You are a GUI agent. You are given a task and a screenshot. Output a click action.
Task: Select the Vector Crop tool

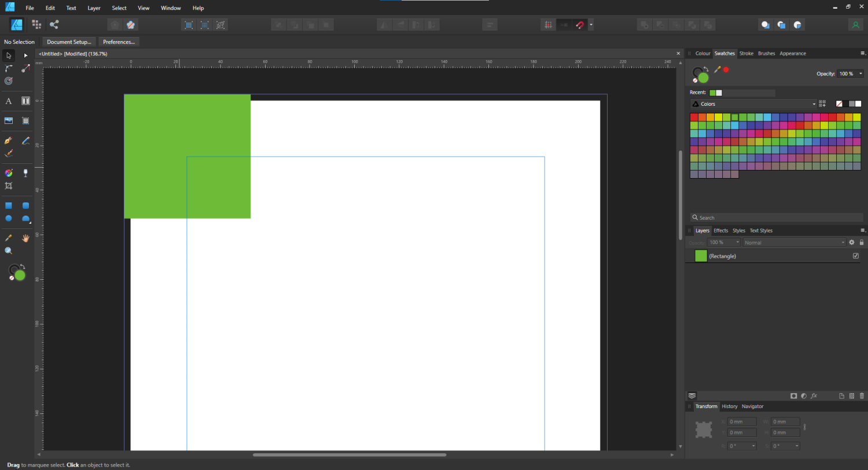click(x=8, y=186)
